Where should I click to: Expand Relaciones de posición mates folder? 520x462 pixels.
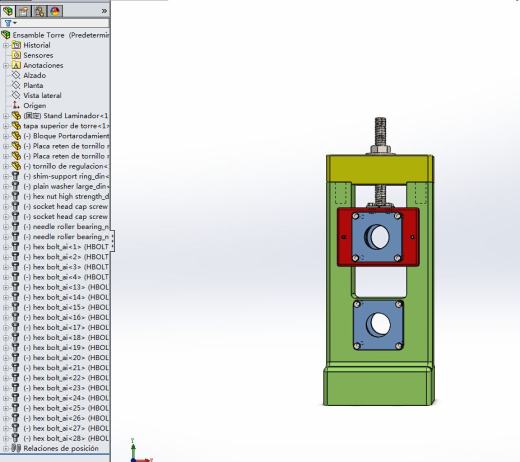point(6,448)
